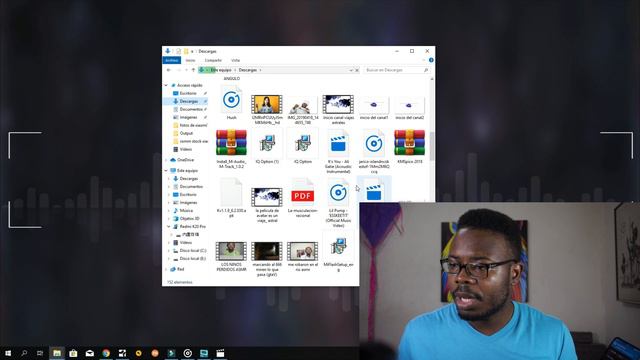
Task: Open taskbar search magnifier
Action: (x=24, y=353)
